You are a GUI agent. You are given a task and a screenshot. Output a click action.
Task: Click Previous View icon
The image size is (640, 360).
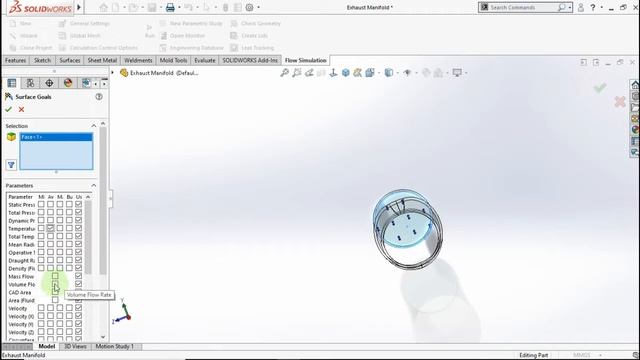click(x=309, y=73)
